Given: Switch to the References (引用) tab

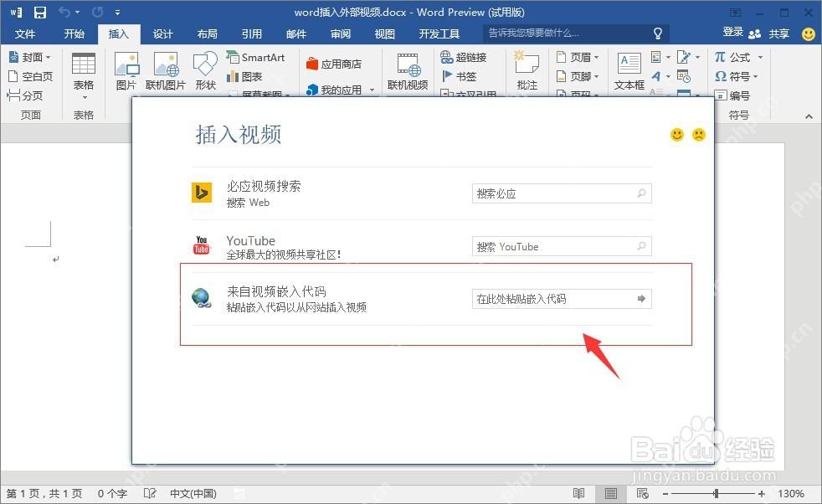Looking at the screenshot, I should click(x=252, y=34).
